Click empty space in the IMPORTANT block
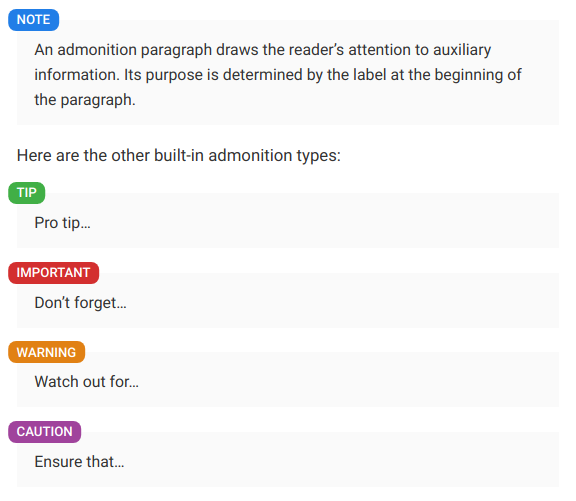This screenshot has width=576, height=501. click(331, 303)
